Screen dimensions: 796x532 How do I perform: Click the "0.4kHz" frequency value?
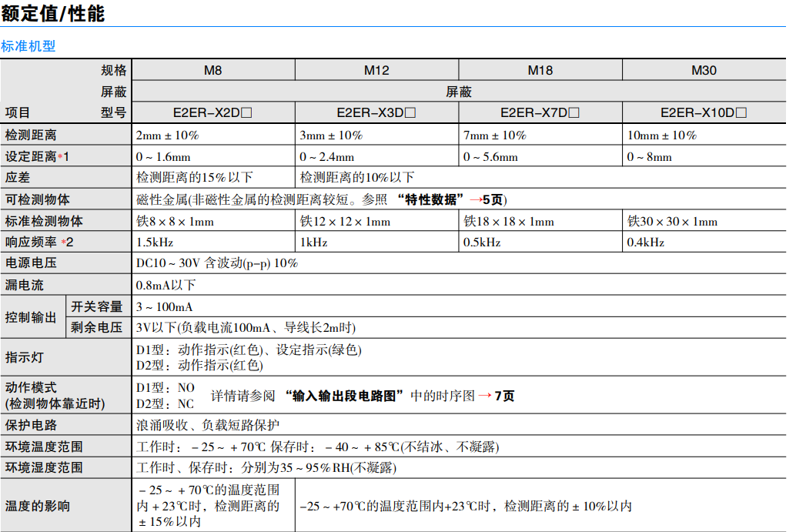646,243
